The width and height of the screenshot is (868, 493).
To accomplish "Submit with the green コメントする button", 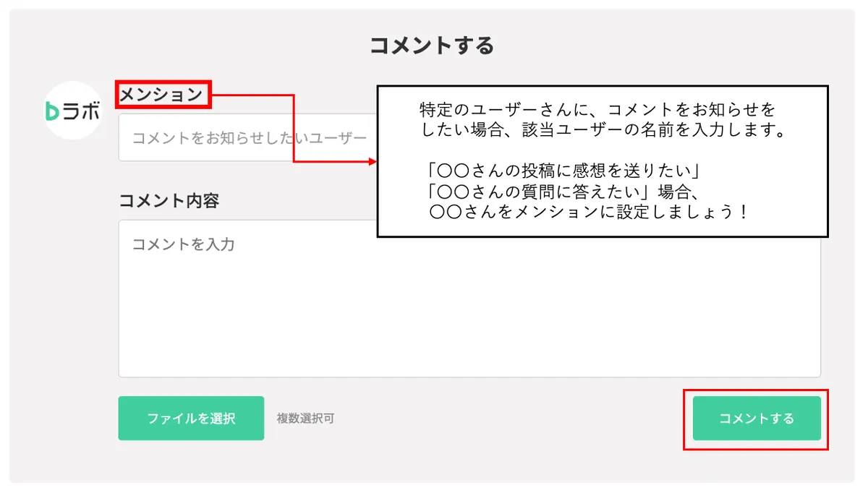I will click(x=757, y=418).
